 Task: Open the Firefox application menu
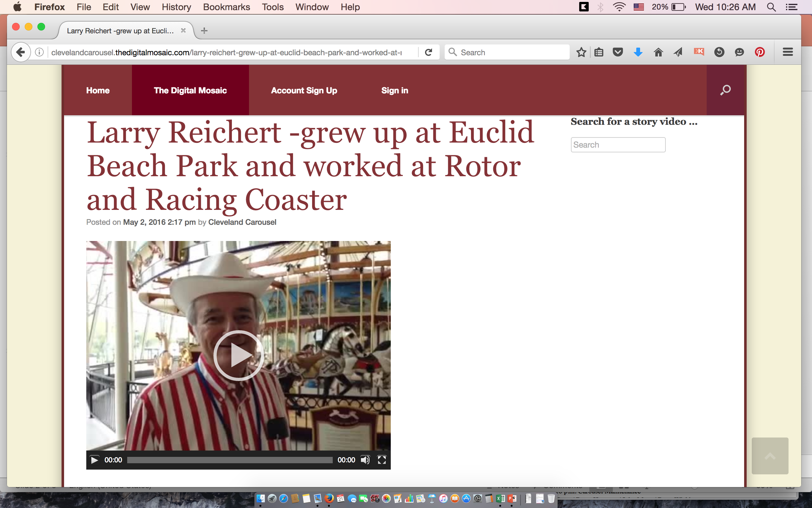50,7
